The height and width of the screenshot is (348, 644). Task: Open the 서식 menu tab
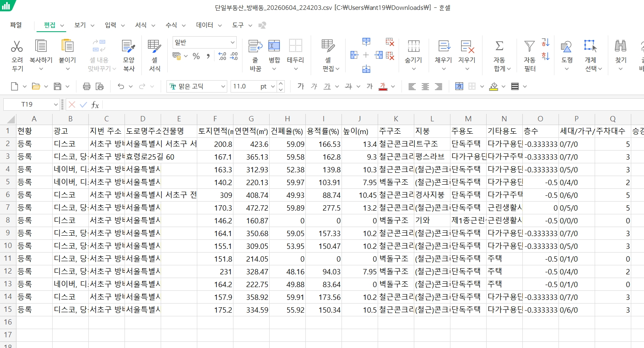pyautogui.click(x=141, y=25)
